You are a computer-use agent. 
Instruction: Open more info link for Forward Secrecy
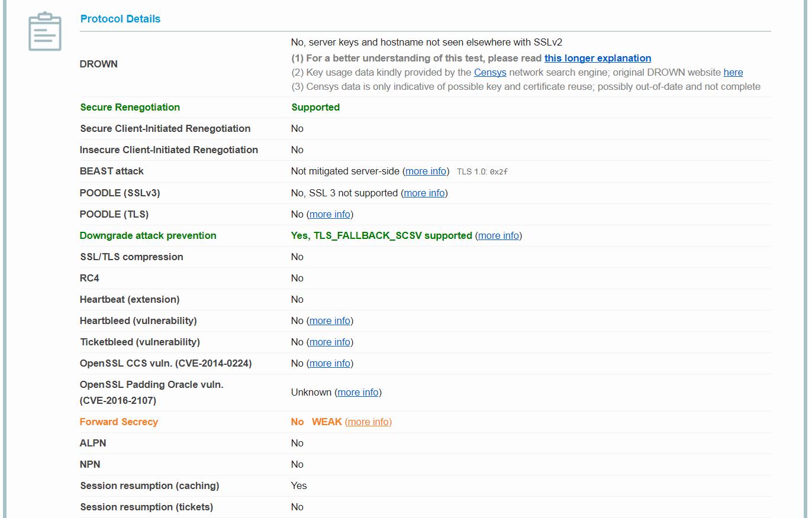point(368,422)
